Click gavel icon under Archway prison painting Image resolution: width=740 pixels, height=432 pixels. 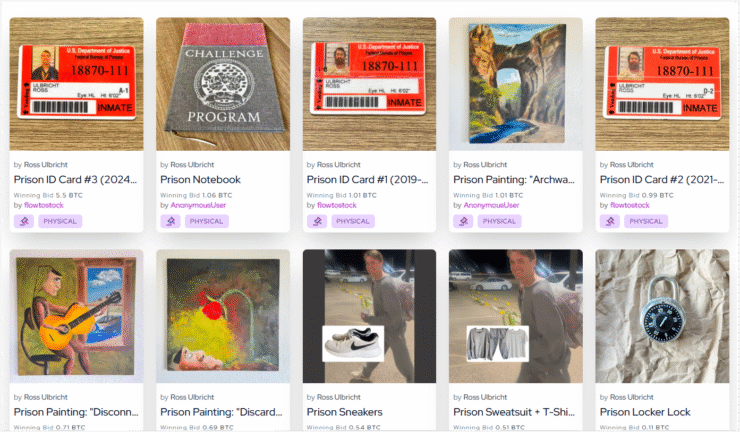pyautogui.click(x=463, y=221)
